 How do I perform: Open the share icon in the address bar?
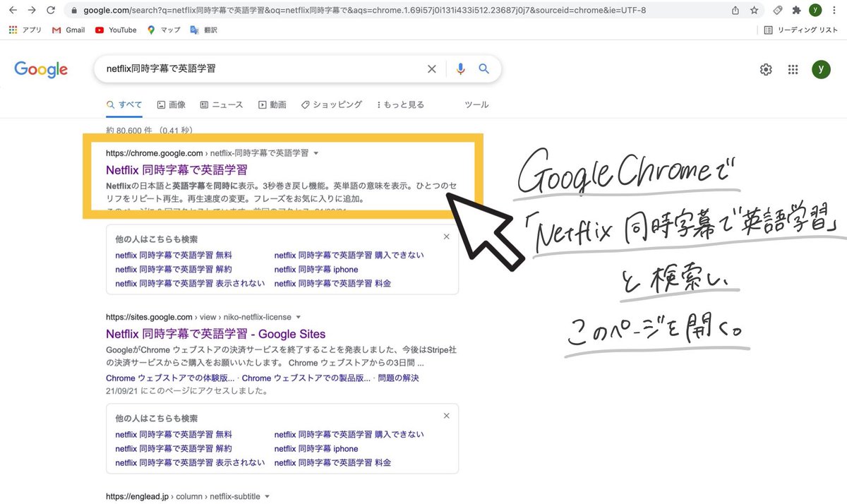pyautogui.click(x=735, y=11)
